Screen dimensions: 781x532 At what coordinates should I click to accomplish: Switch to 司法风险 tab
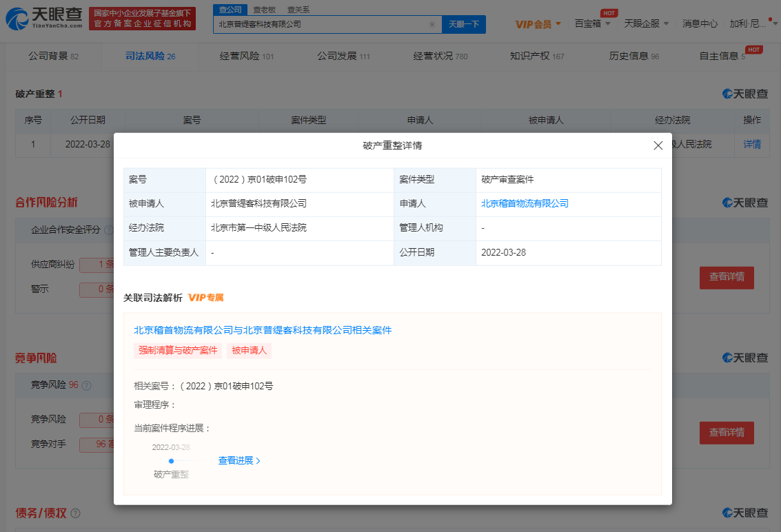(150, 57)
